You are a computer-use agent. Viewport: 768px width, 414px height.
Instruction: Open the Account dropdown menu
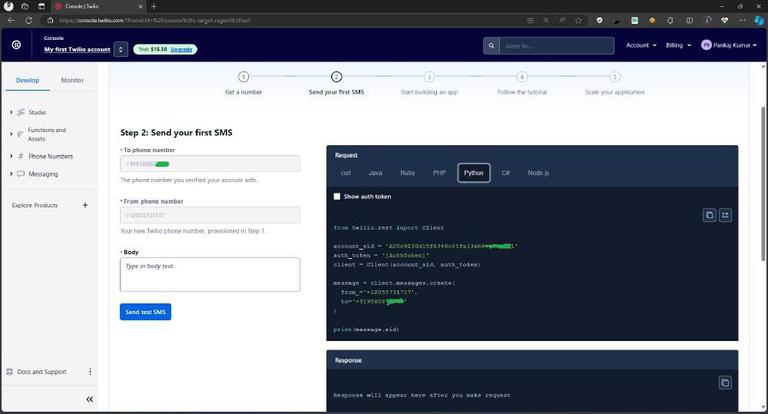(641, 45)
